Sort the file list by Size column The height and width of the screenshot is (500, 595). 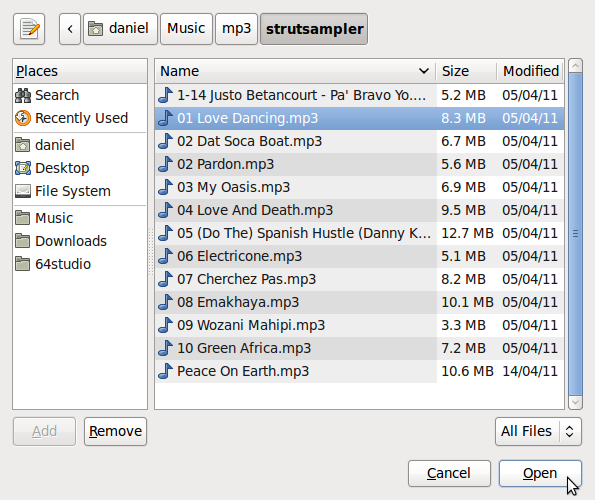tap(466, 71)
